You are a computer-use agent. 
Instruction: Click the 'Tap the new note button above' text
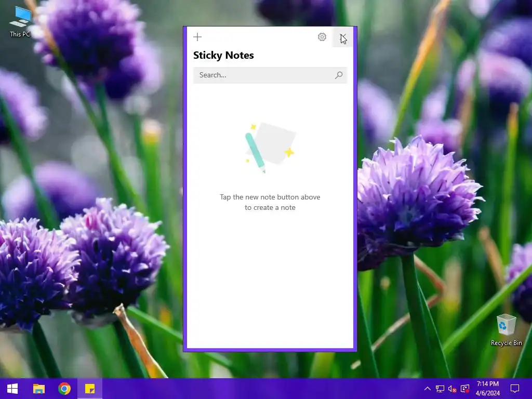click(270, 197)
